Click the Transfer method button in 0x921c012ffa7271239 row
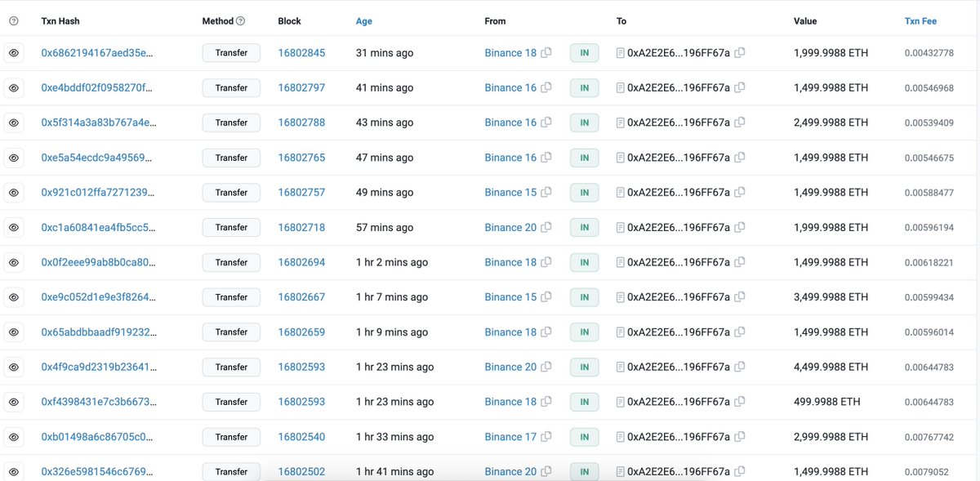Screen dimensions: 980x481 [x=231, y=193]
